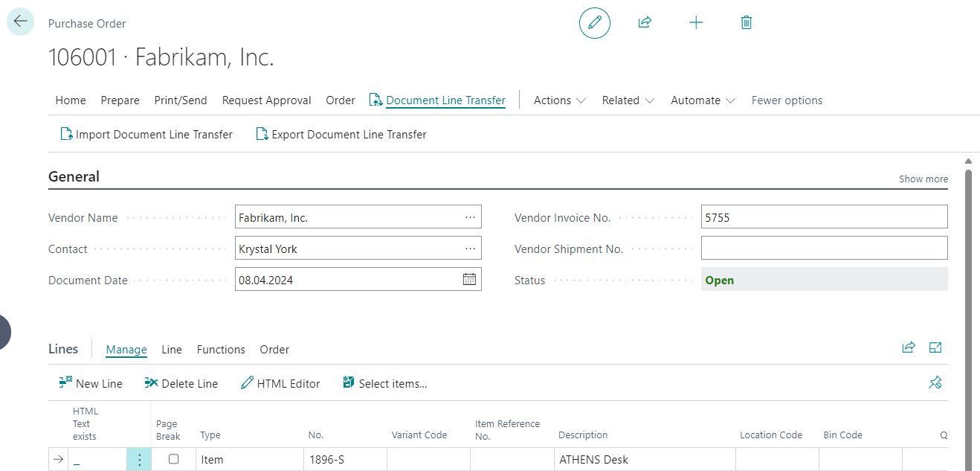Click the trash delete icon
The image size is (980, 471).
point(747,23)
